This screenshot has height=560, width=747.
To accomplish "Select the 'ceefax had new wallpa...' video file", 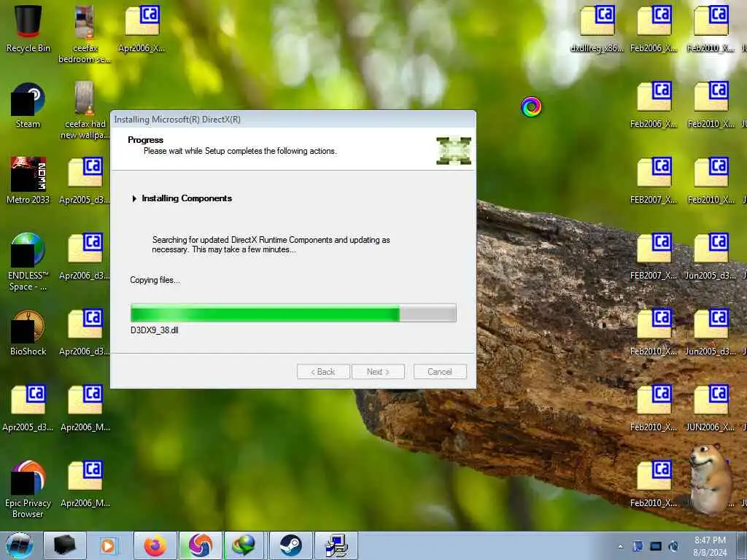I will [x=85, y=110].
